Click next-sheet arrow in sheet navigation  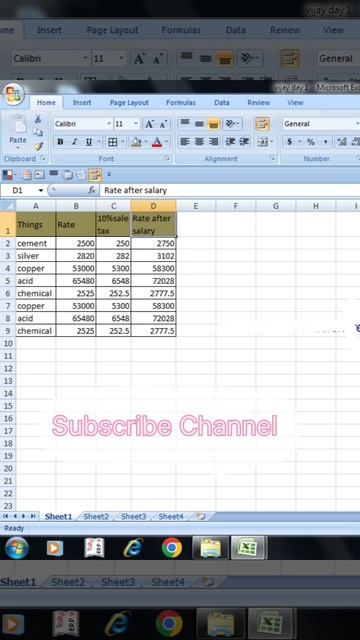[23, 516]
